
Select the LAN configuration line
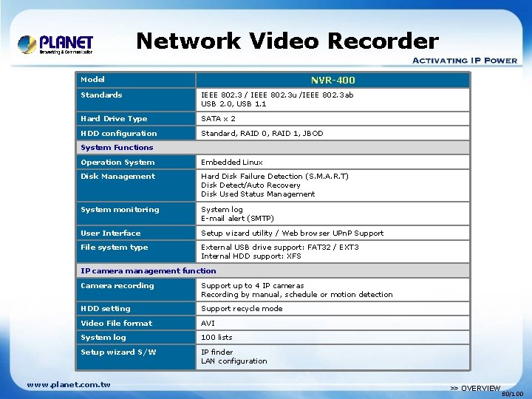click(x=233, y=361)
